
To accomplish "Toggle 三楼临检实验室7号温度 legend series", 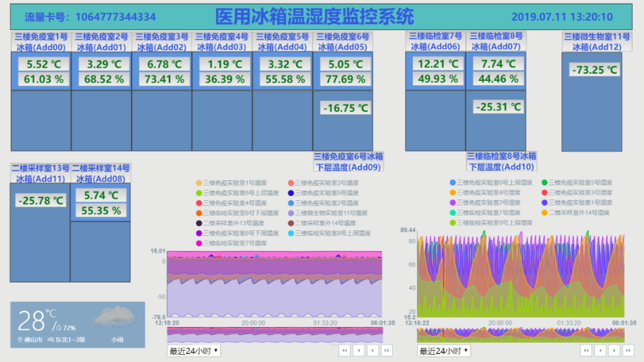I will (232, 243).
